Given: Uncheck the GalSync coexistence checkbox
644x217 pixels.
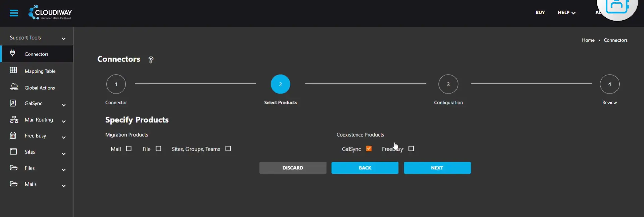Looking at the screenshot, I should click(x=369, y=149).
